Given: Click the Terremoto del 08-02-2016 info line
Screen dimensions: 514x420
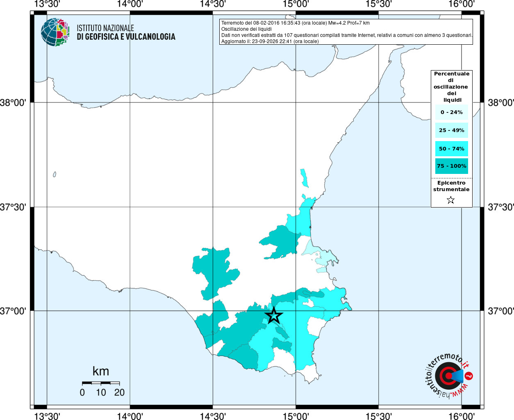Looking at the screenshot, I should coord(296,23).
